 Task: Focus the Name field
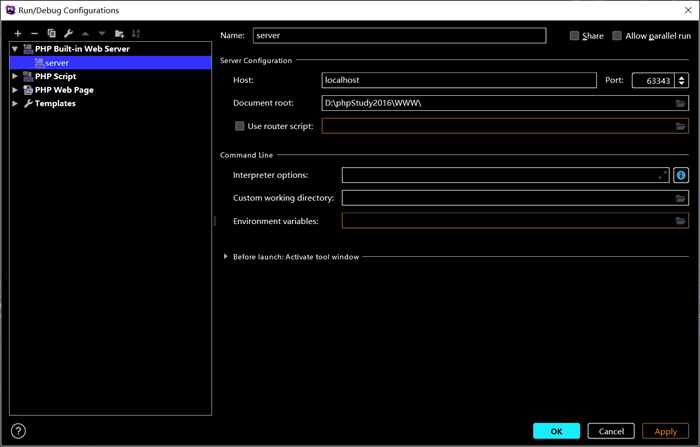pos(399,36)
